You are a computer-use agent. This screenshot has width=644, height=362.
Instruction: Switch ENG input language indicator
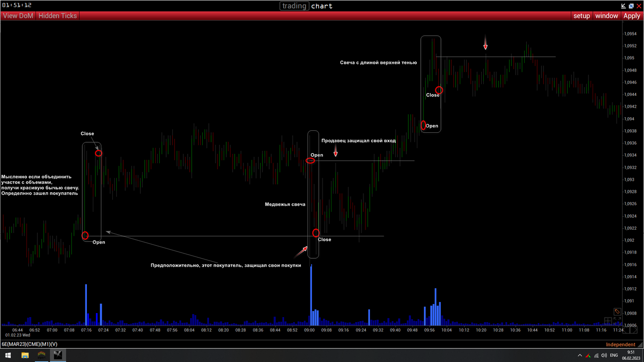coord(614,356)
